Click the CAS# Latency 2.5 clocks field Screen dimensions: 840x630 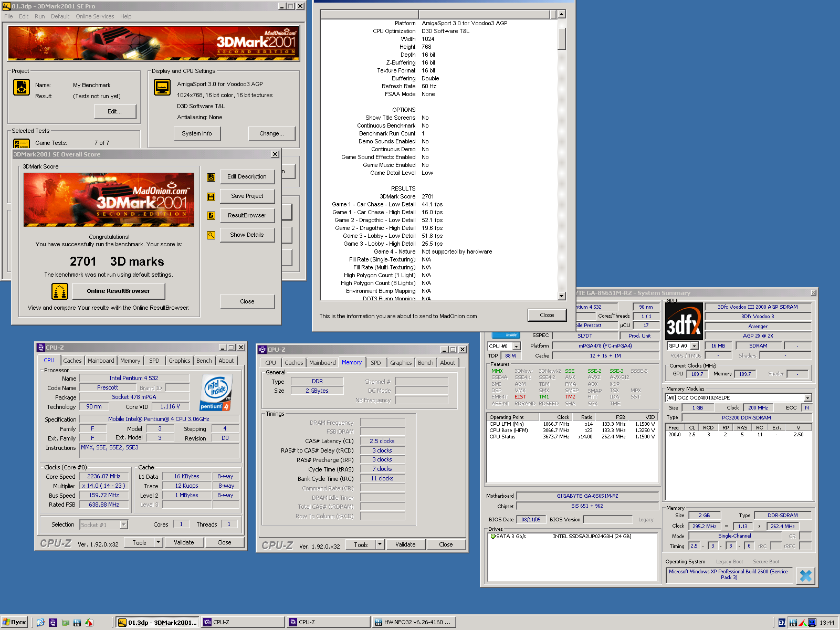point(382,442)
